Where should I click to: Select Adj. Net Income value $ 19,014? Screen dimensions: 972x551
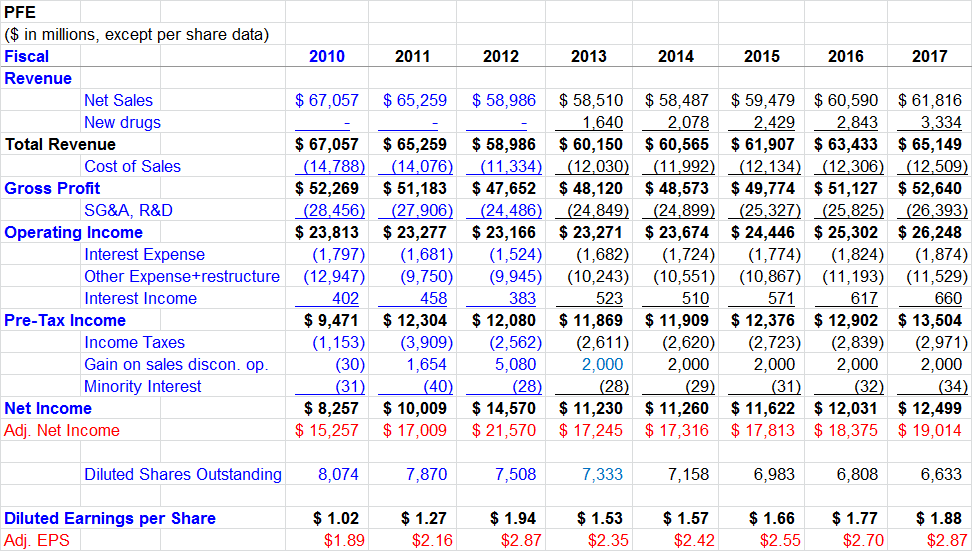(930, 431)
